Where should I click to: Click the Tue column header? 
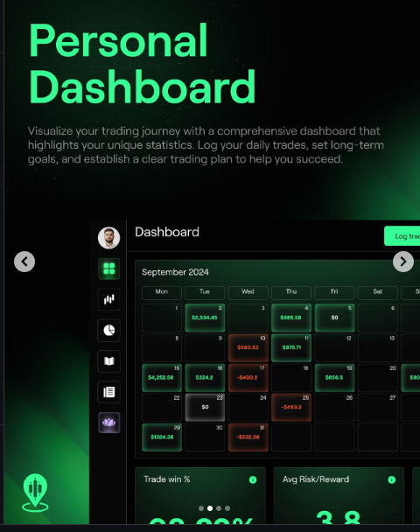pyautogui.click(x=205, y=293)
